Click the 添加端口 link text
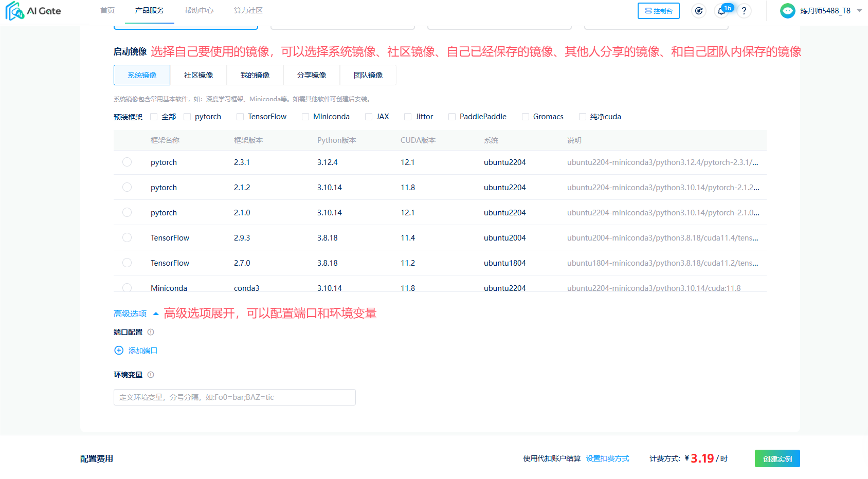Image resolution: width=868 pixels, height=479 pixels. pyautogui.click(x=143, y=351)
